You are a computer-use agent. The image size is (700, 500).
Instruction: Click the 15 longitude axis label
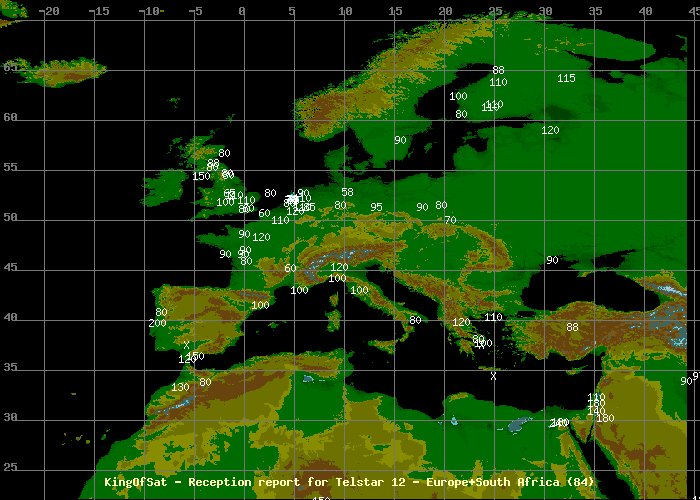395,11
